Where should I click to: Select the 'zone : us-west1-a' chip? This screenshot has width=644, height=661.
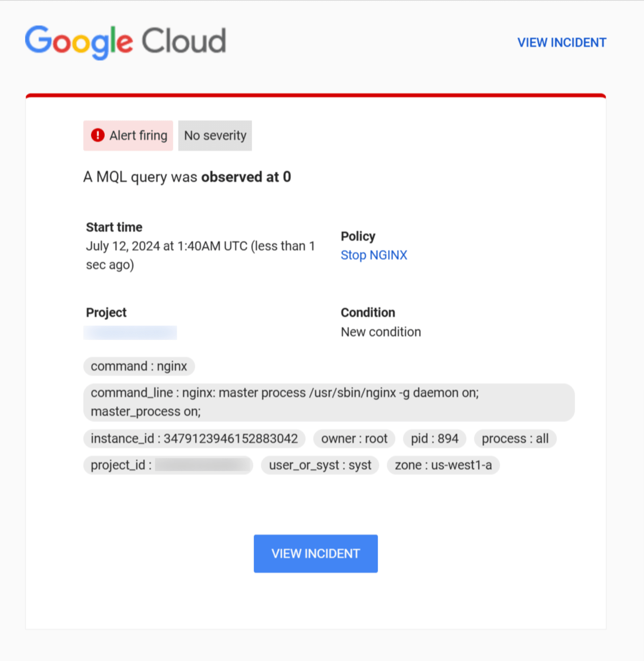coord(443,465)
